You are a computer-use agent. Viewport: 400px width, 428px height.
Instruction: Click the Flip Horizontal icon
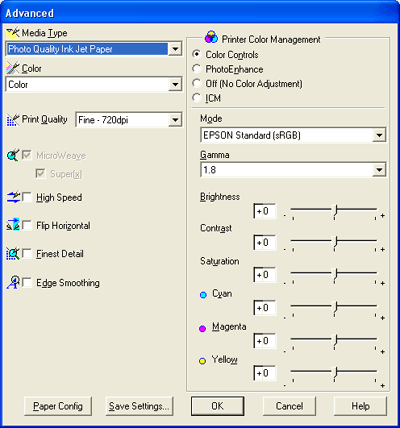[13, 225]
